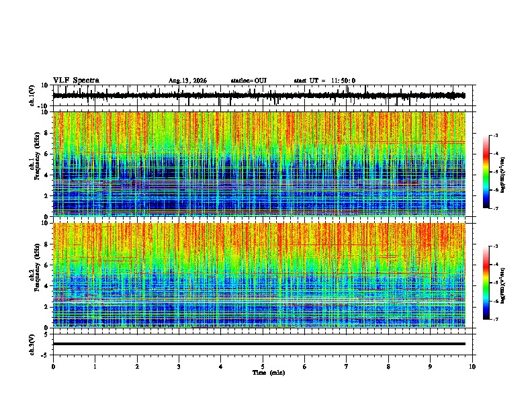Click the flat black ch.3 trace line
The image size is (532, 411).
tap(259, 344)
